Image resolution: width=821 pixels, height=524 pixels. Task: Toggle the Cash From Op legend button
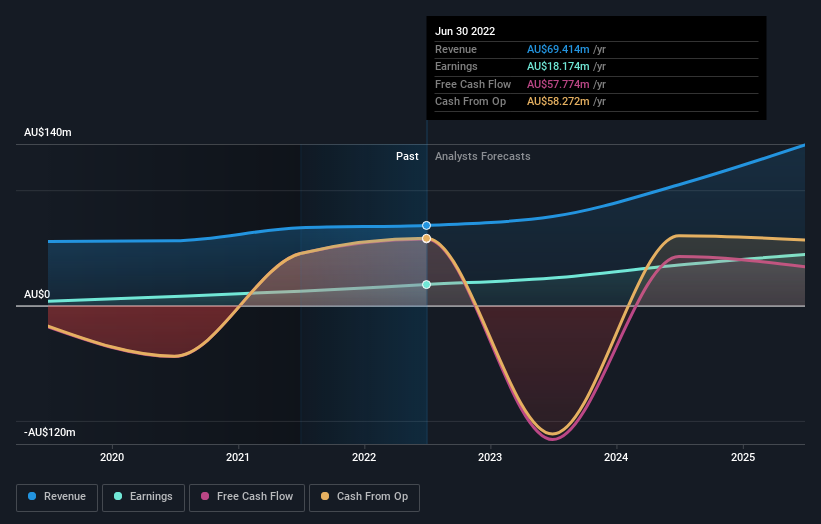[364, 497]
